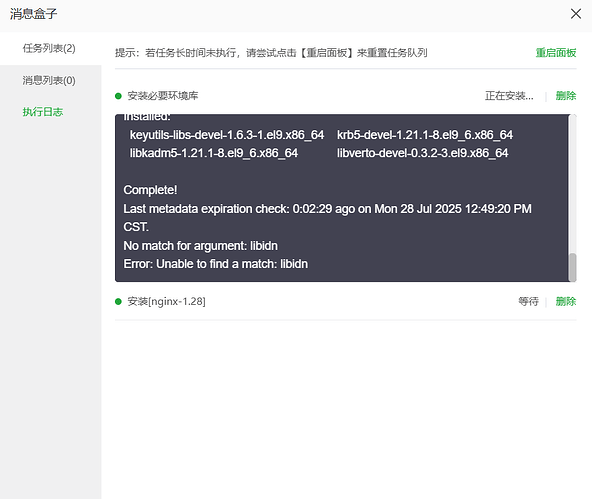Click the 提示 hint text about restarting panel
Image resolution: width=592 pixels, height=499 pixels.
pyautogui.click(x=271, y=53)
